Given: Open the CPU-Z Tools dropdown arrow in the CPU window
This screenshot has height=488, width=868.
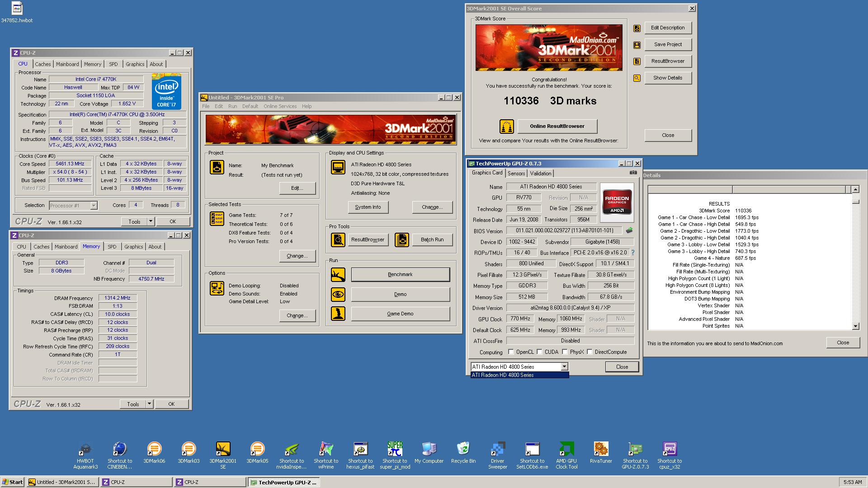Looking at the screenshot, I should [151, 221].
